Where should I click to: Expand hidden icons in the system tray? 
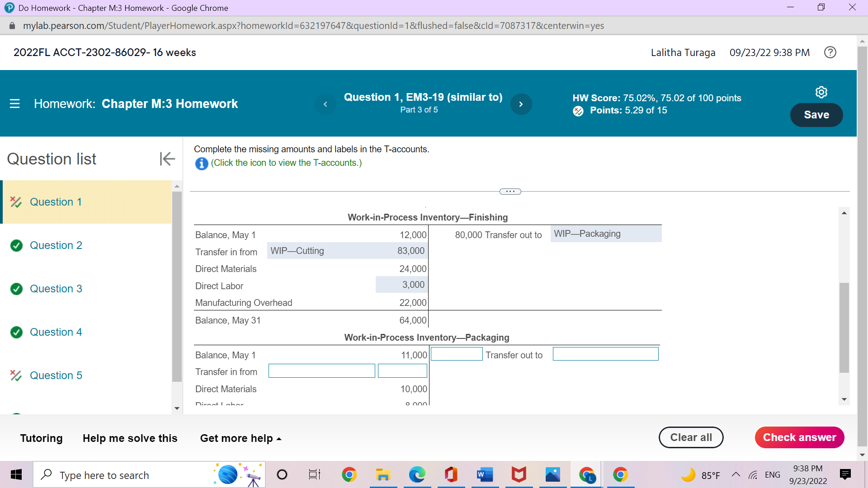(736, 474)
